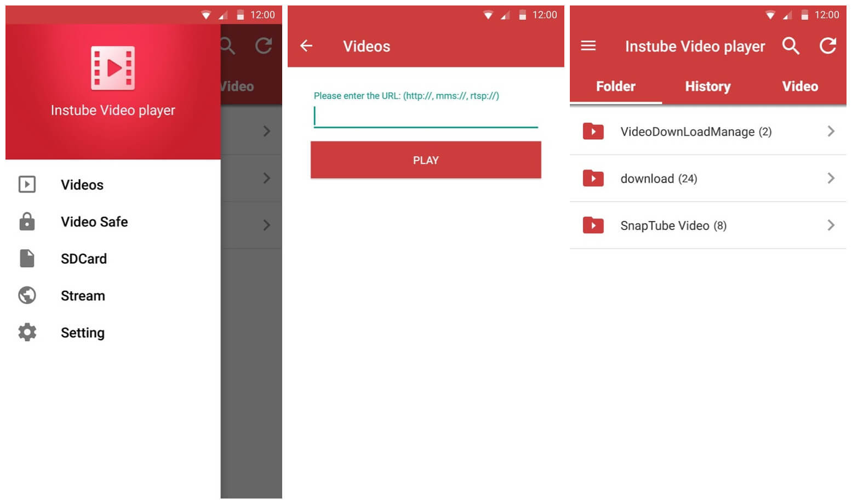The width and height of the screenshot is (852, 504).
Task: Click Instube Video player title in drawer header
Action: 113,110
